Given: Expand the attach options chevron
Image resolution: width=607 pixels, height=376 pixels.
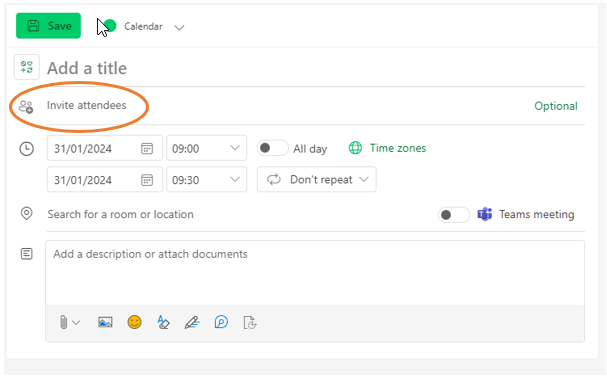Looking at the screenshot, I should [76, 323].
